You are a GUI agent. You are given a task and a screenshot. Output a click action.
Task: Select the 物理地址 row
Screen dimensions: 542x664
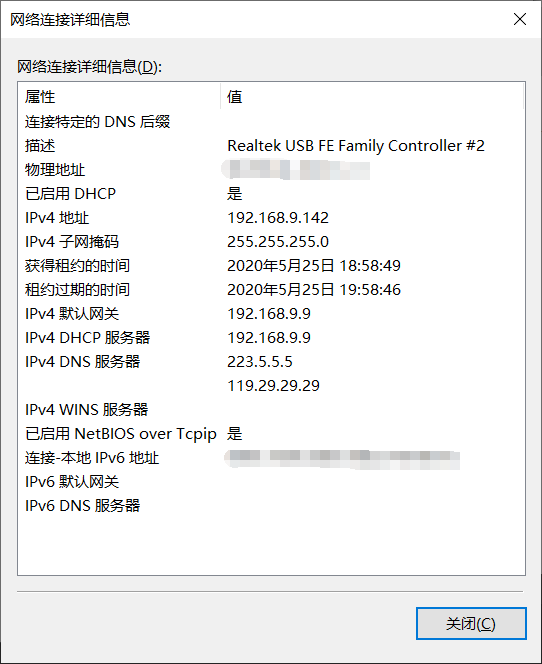[271, 170]
